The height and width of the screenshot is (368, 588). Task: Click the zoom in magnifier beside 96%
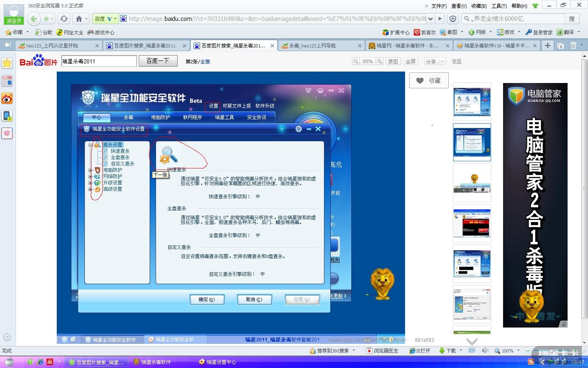pyautogui.click(x=380, y=61)
